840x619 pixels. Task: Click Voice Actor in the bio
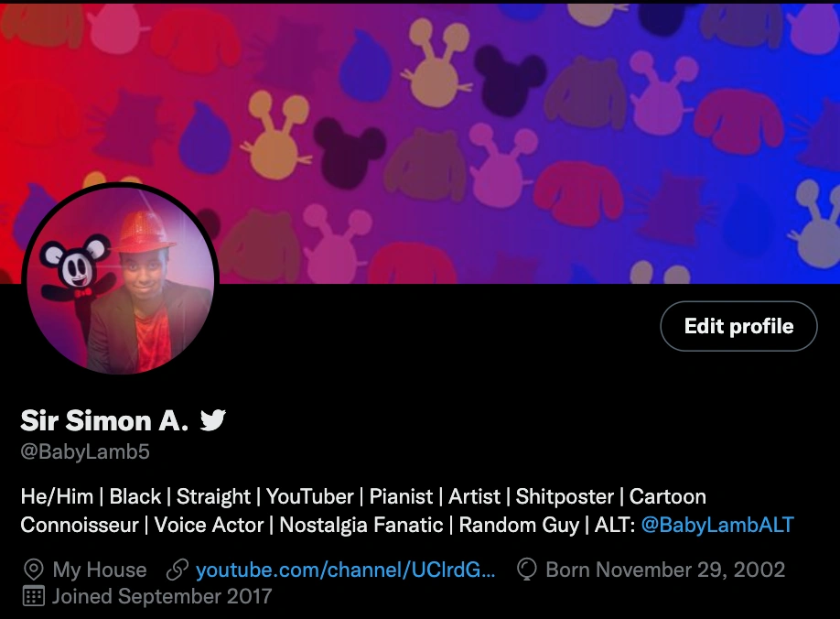pos(209,526)
